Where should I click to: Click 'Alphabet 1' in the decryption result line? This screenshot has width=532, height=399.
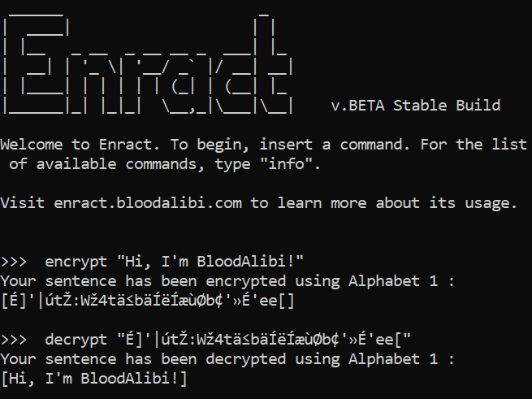point(393,359)
